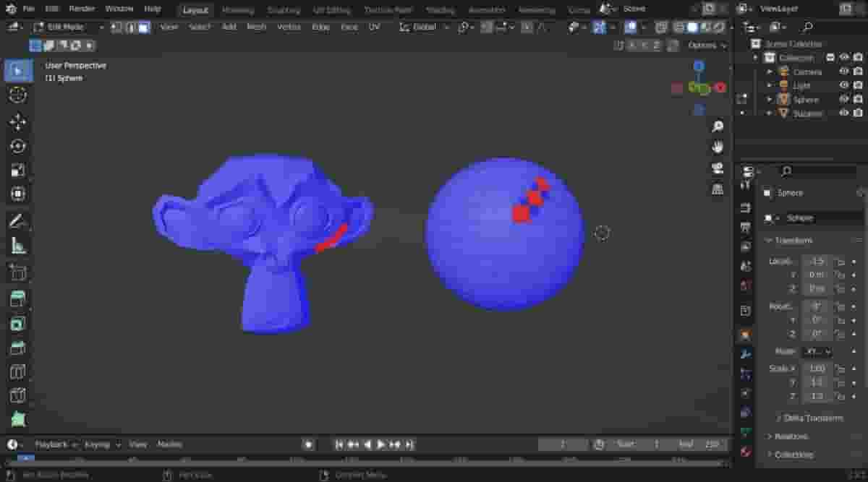The image size is (868, 482).
Task: Open the Material properties tab icon
Action: click(x=746, y=452)
